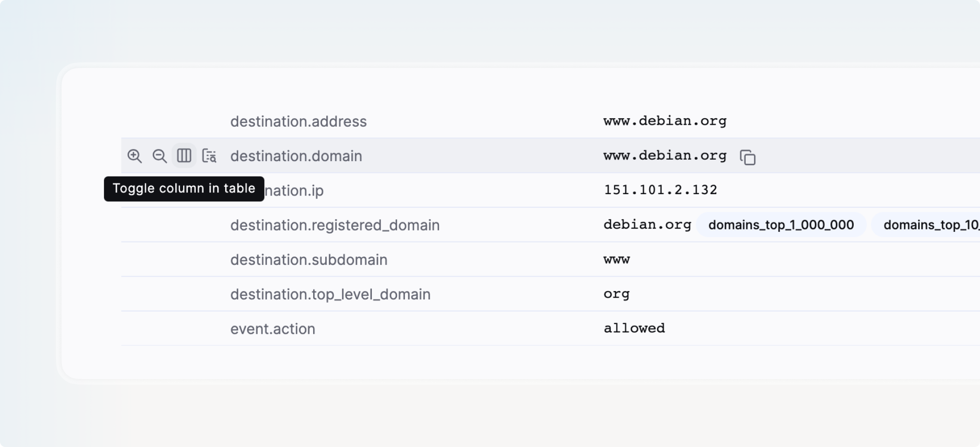Viewport: 980px width, 447px height.
Task: Click the filter-out-value magnifier minus icon
Action: 159,156
